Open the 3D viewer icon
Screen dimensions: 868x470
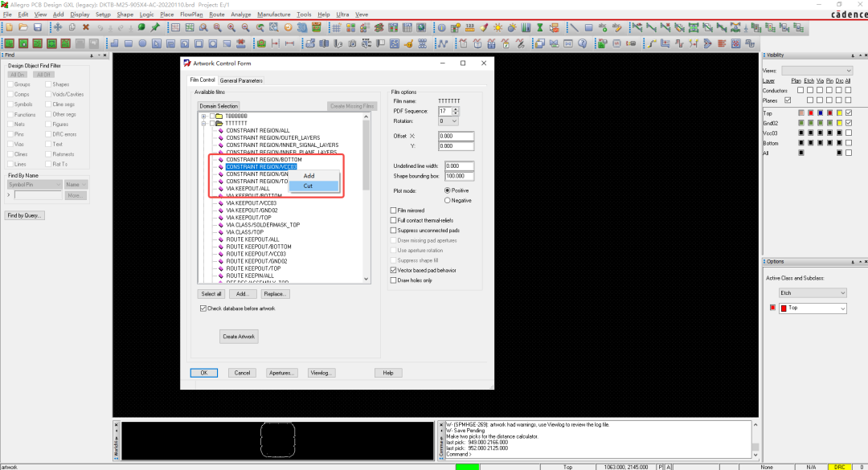tap(302, 27)
